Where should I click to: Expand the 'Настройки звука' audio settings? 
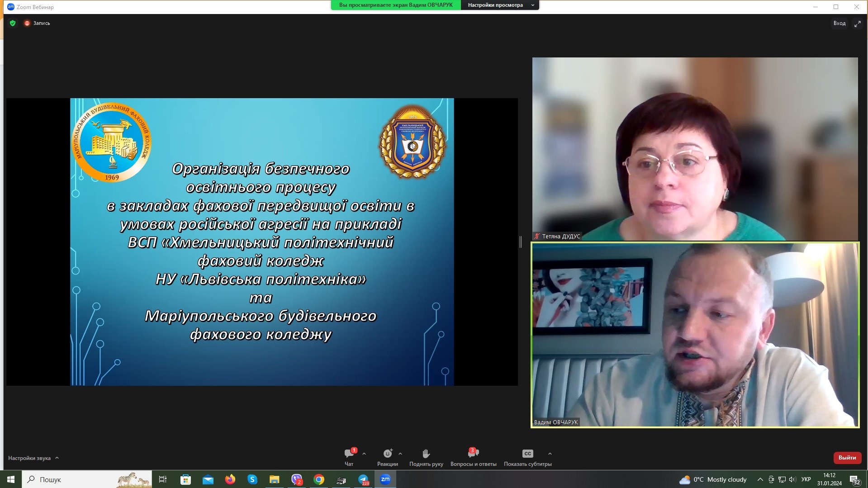click(x=33, y=458)
